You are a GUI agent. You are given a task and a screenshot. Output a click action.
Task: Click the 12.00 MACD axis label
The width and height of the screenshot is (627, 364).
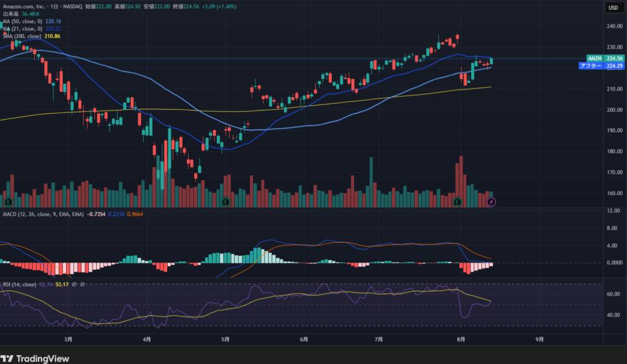pos(614,210)
